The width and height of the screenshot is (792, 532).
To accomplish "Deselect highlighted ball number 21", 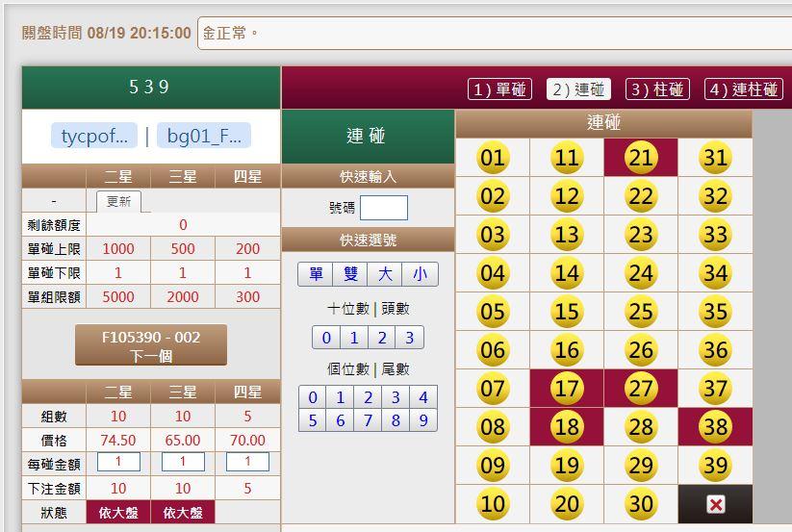I will point(641,158).
